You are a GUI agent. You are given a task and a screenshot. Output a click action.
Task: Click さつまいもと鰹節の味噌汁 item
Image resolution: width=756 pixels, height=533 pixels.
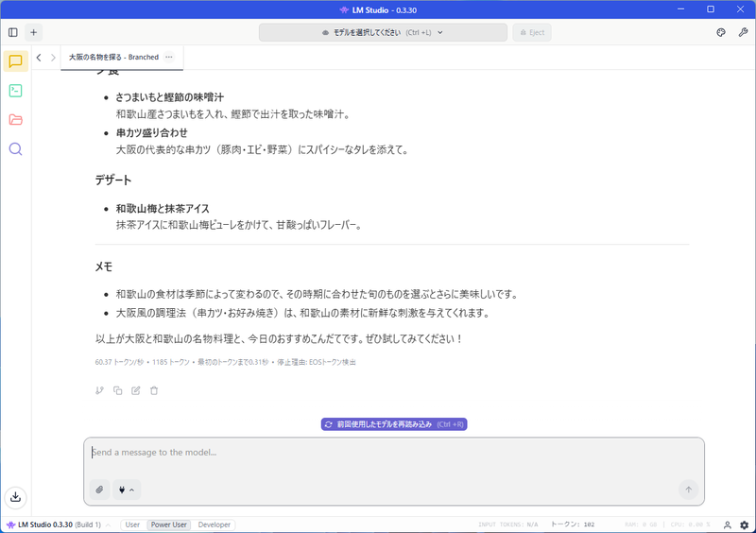click(170, 97)
